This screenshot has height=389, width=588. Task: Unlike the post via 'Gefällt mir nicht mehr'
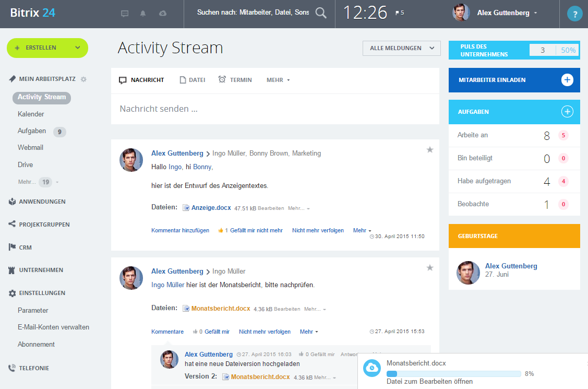click(255, 230)
